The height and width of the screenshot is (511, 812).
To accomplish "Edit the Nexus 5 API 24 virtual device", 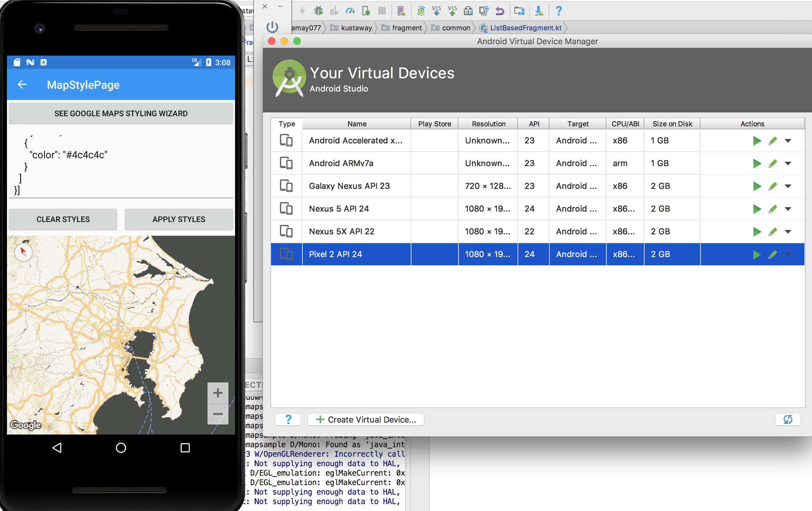I will [773, 209].
